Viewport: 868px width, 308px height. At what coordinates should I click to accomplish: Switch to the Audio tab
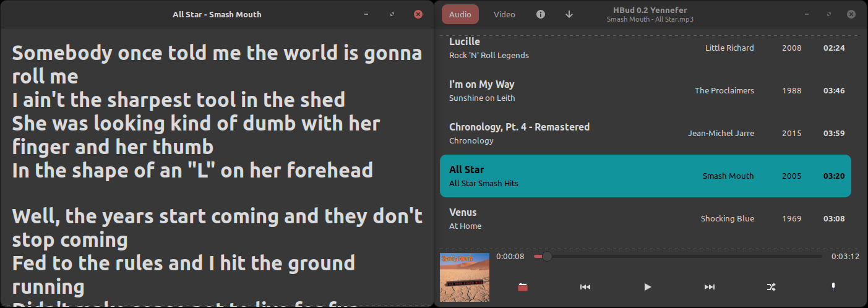[x=460, y=14]
